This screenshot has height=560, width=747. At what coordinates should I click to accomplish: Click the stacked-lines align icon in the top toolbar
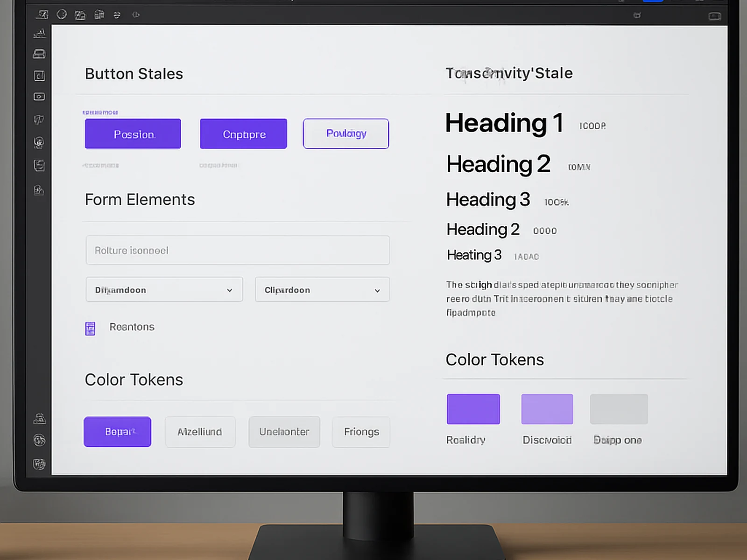click(x=117, y=15)
